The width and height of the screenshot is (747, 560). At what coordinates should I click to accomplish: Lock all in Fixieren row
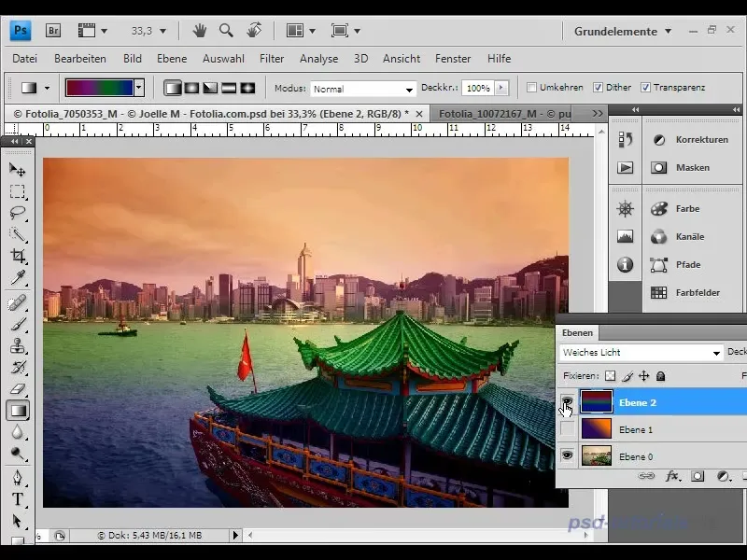click(660, 376)
